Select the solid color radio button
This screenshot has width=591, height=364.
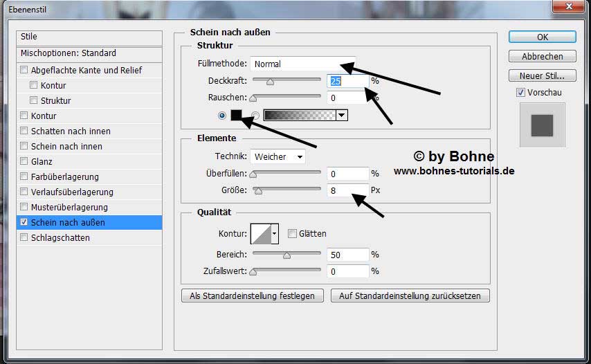(222, 116)
